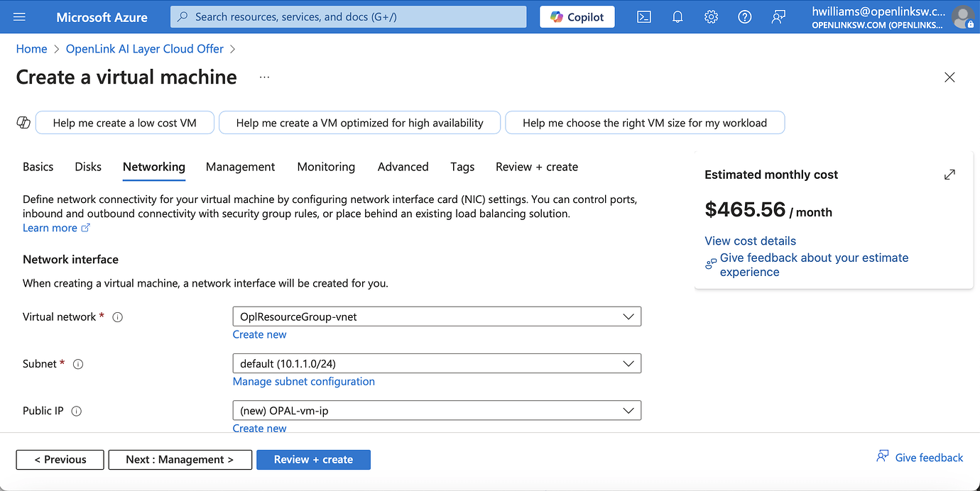Click the Virtual network info icon

pyautogui.click(x=118, y=317)
